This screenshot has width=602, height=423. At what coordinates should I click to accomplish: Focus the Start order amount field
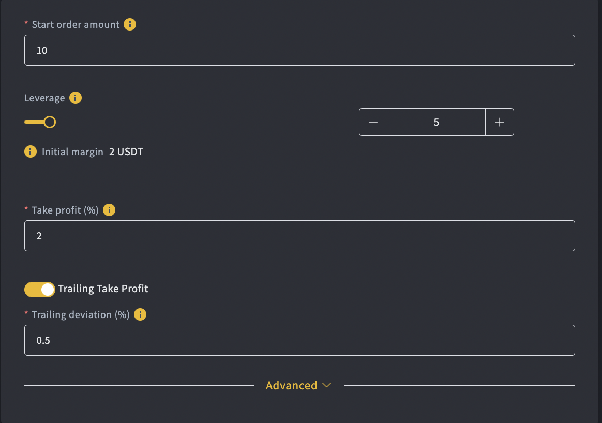tap(299, 50)
